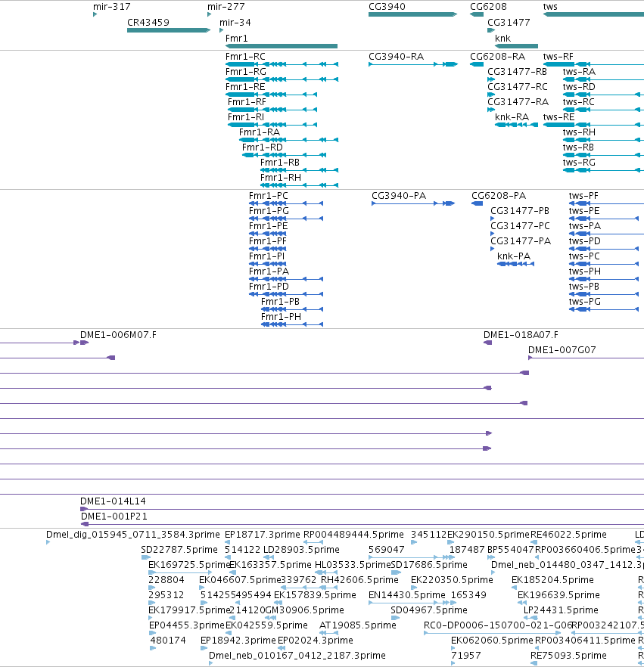Click the CG31477-RB transcript label
This screenshot has height=667, width=644.
click(517, 71)
